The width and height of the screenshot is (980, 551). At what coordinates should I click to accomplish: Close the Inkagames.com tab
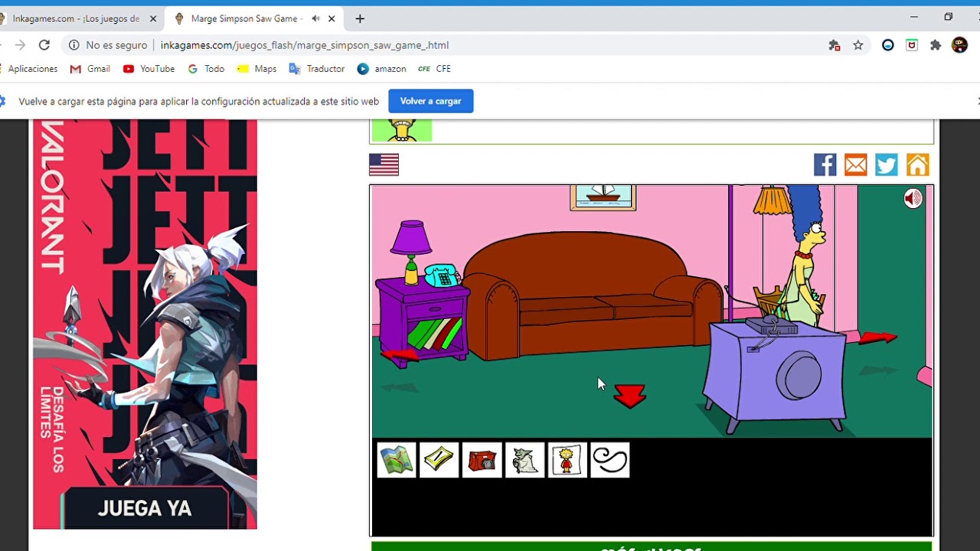(x=152, y=18)
